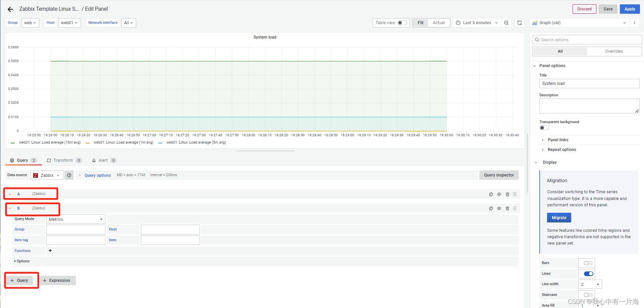Add a function with plus icon
This screenshot has height=308, width=644.
pos(50,251)
